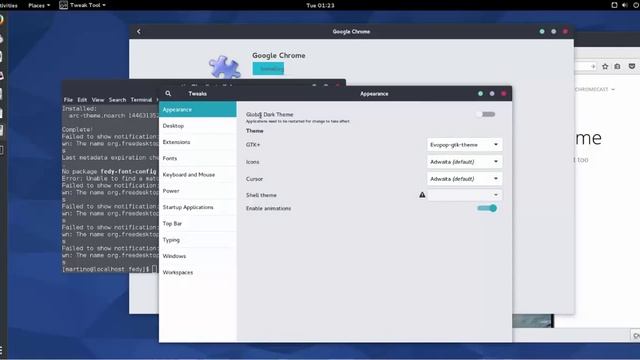Open the terminal Search menu
This screenshot has width=640, height=360.
coord(117,100)
